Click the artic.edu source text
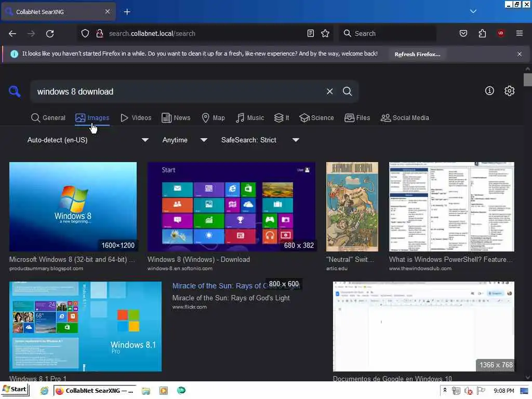This screenshot has height=399, width=532. [x=337, y=269]
